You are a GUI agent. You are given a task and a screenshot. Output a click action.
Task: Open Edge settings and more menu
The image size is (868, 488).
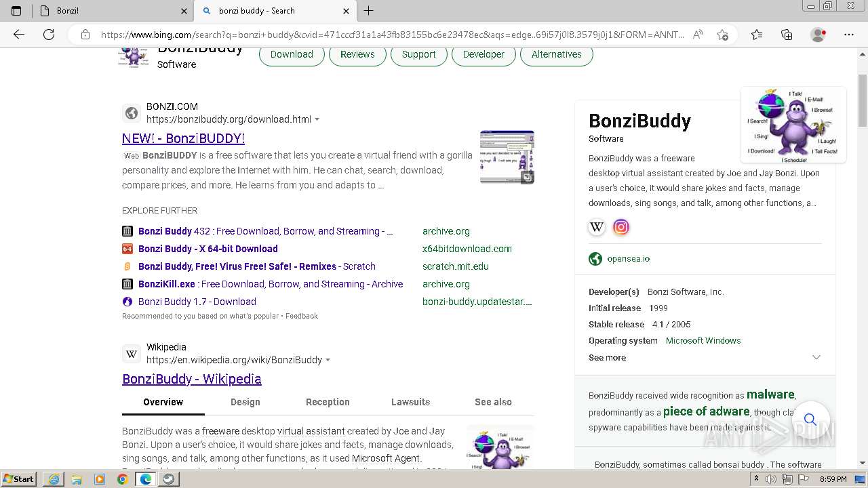[848, 35]
